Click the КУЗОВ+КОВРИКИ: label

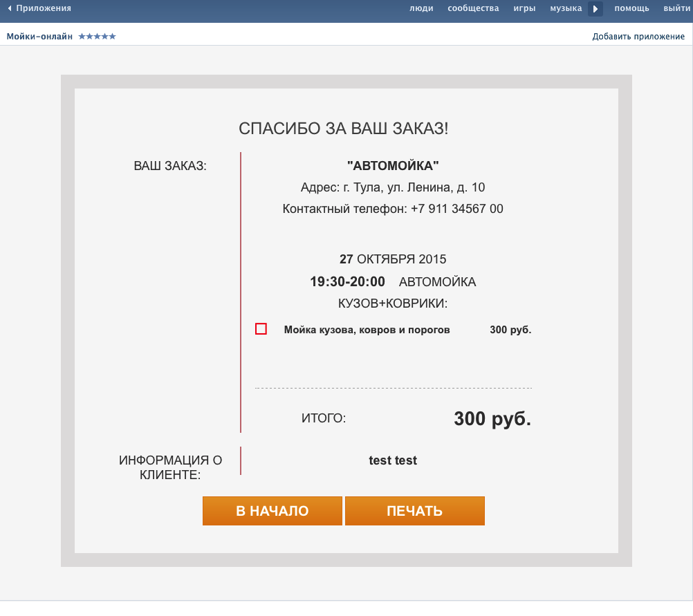pyautogui.click(x=393, y=303)
